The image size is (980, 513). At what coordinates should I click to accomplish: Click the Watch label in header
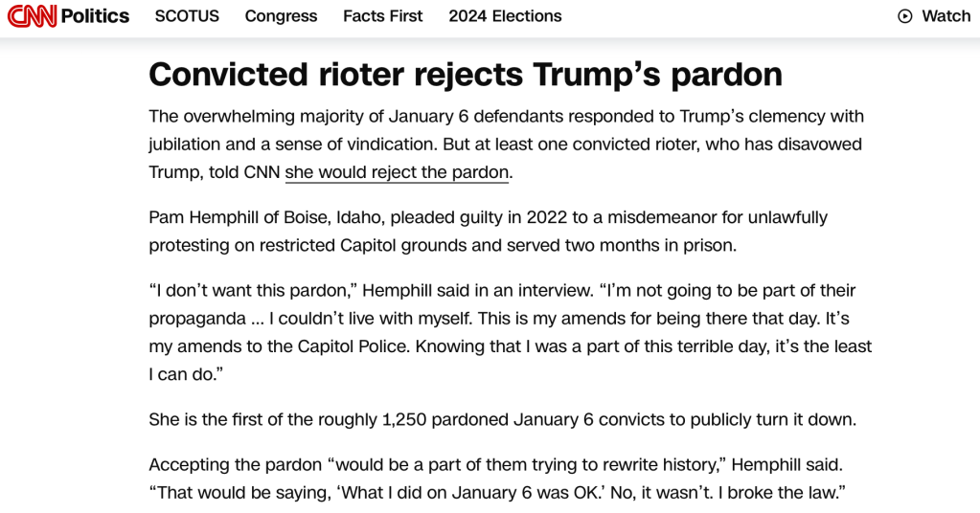tap(946, 16)
